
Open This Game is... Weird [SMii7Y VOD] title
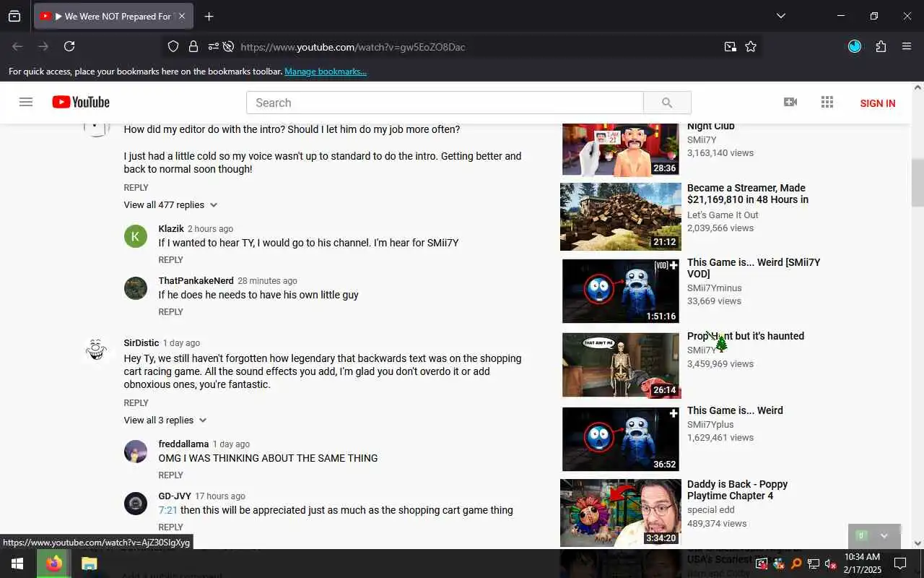pos(754,268)
